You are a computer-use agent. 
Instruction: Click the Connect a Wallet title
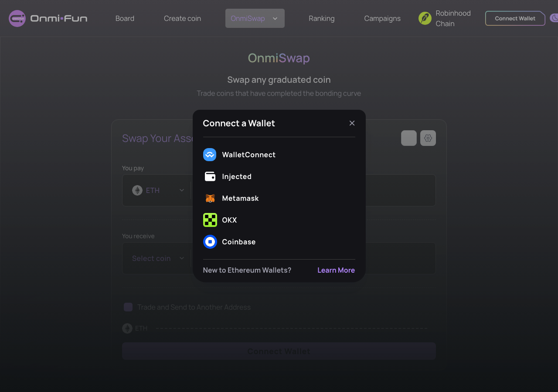[239, 123]
